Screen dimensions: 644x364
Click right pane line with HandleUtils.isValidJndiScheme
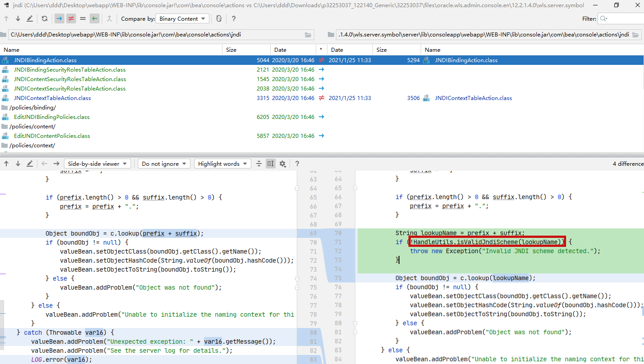click(484, 242)
